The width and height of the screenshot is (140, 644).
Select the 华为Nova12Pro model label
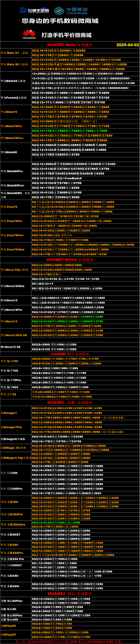(x=11, y=310)
